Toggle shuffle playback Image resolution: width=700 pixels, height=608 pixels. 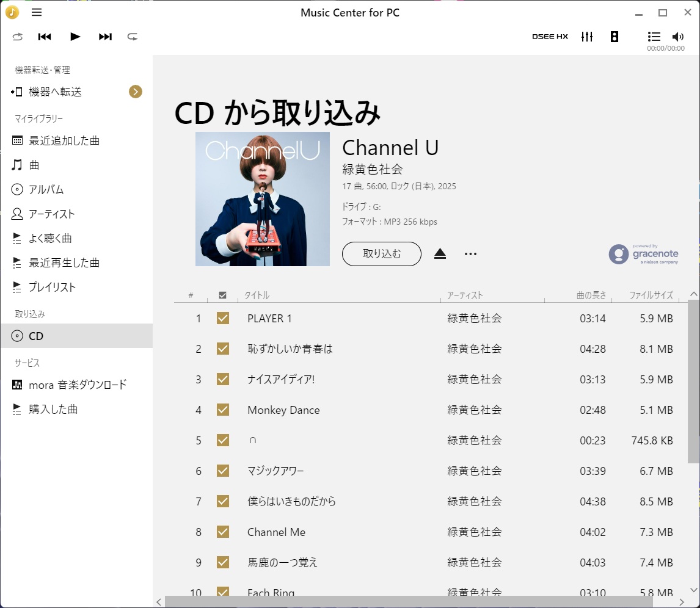(x=18, y=37)
